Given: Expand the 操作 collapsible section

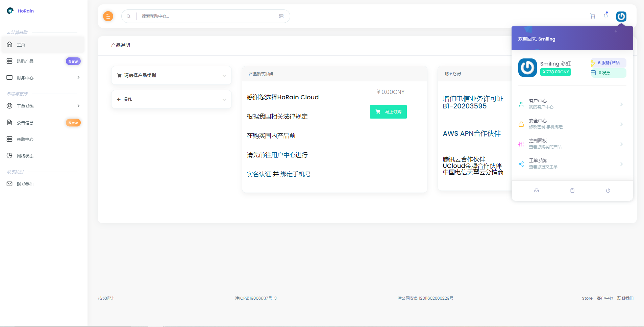Looking at the screenshot, I should tap(171, 99).
